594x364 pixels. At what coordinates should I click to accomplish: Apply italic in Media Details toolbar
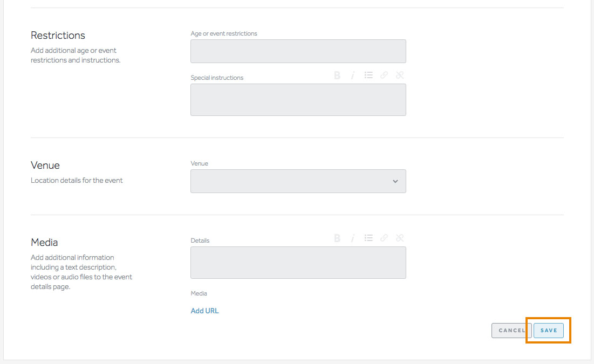tap(353, 238)
